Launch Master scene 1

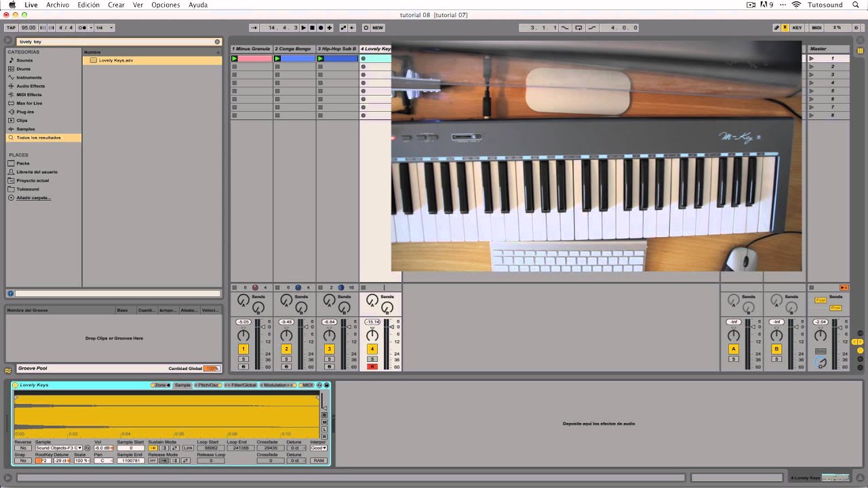[812, 58]
